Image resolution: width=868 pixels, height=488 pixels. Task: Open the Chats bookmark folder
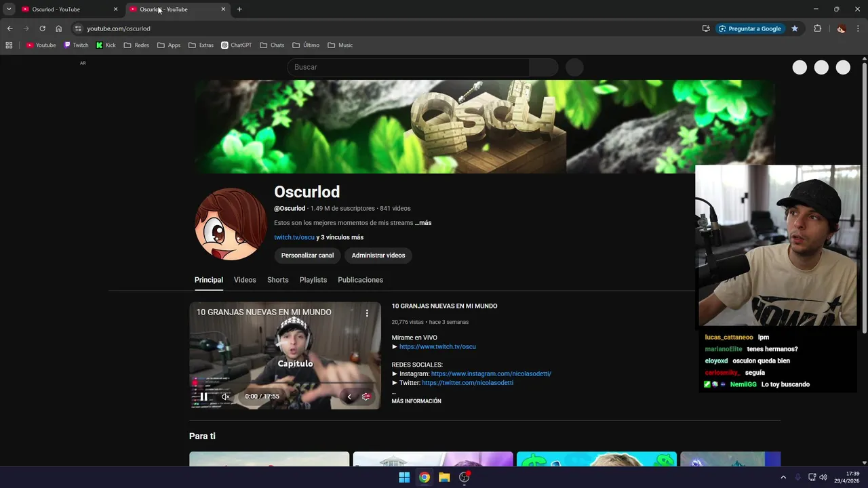pos(272,45)
